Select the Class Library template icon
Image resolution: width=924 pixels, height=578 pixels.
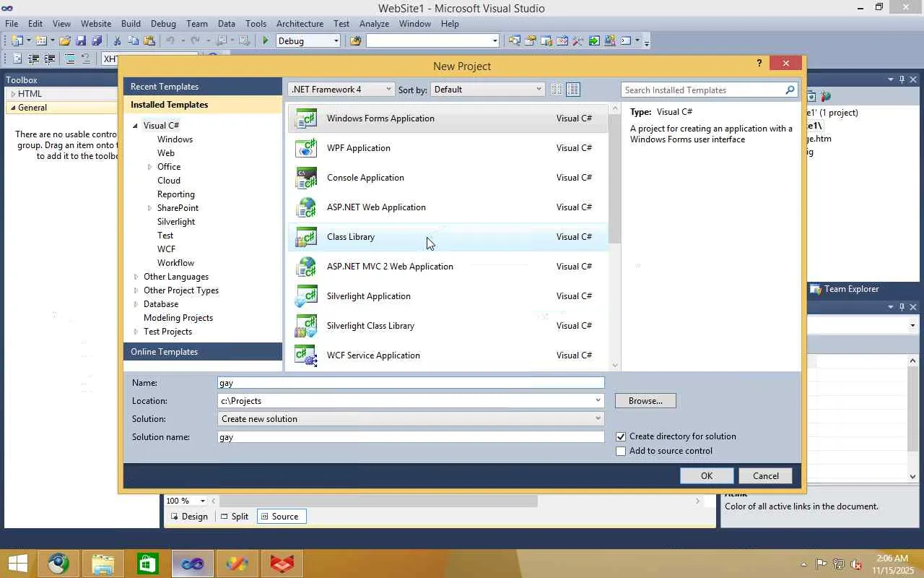[x=306, y=237]
